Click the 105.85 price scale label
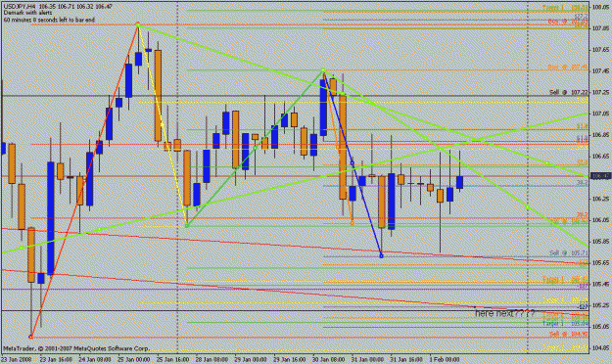The height and width of the screenshot is (364, 612). (600, 241)
